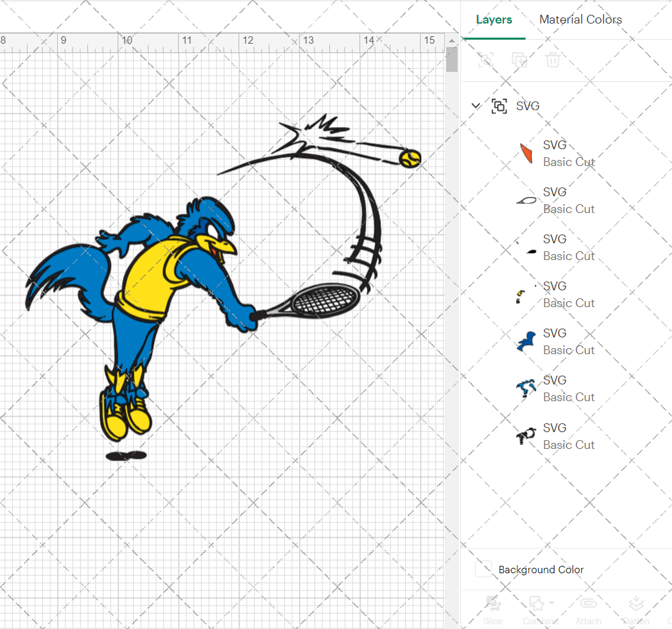Click the Delete trash icon

coord(553,60)
